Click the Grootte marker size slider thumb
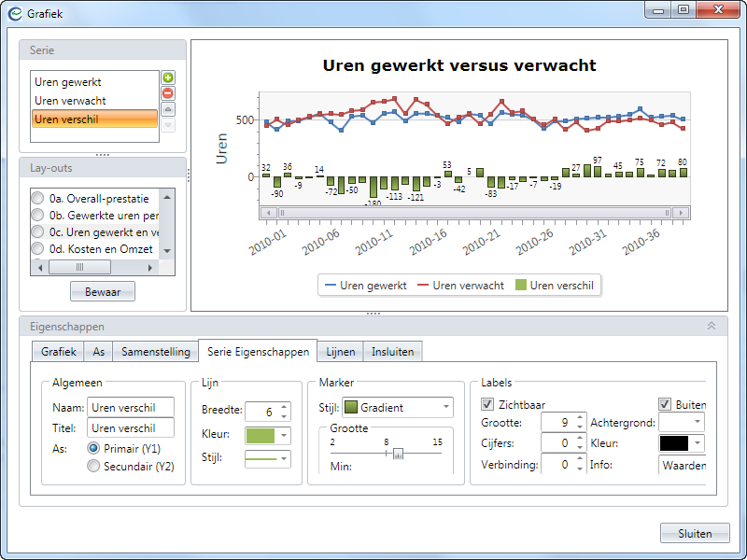 click(x=398, y=454)
